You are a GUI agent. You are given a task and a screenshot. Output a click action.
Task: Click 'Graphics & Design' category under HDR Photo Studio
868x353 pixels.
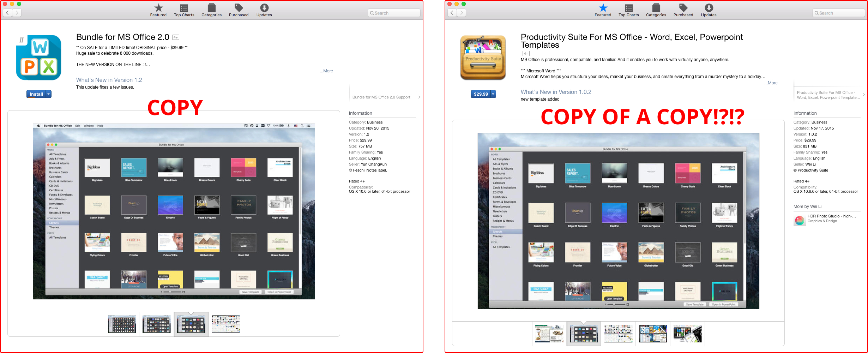point(822,221)
